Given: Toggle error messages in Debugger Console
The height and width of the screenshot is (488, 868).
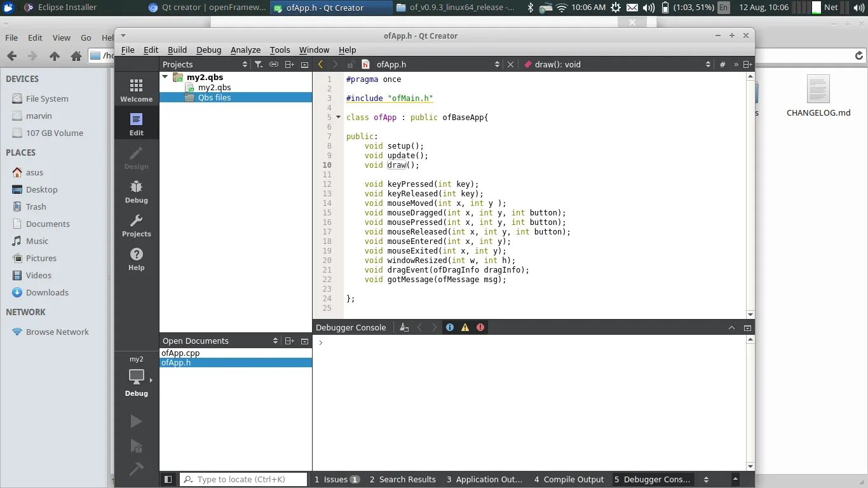Looking at the screenshot, I should pos(480,327).
